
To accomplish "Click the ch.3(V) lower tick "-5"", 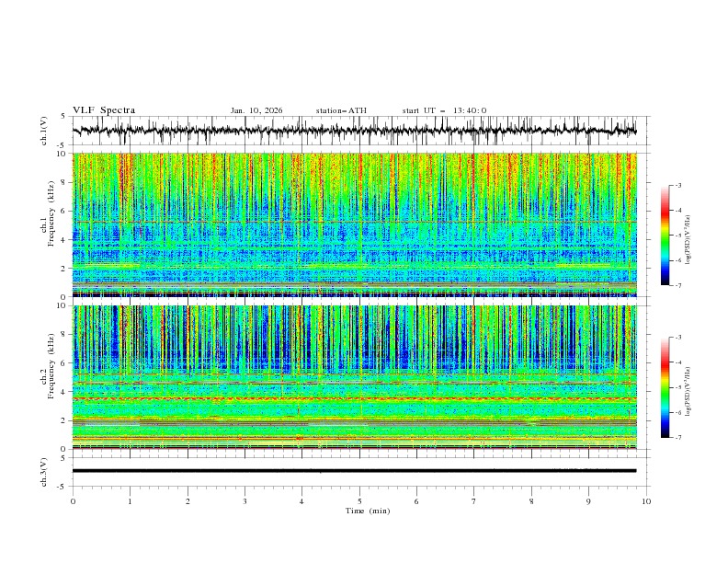I will tap(62, 487).
